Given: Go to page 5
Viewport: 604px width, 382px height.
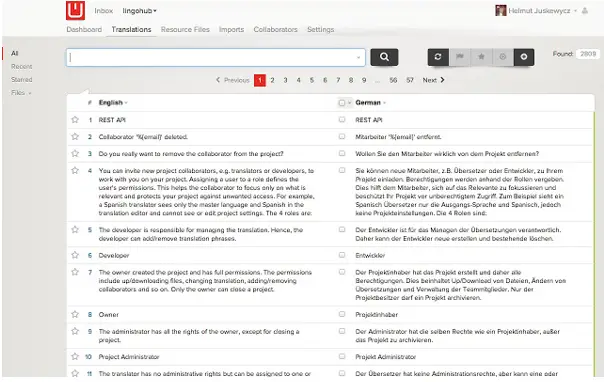Looking at the screenshot, I should pos(312,80).
